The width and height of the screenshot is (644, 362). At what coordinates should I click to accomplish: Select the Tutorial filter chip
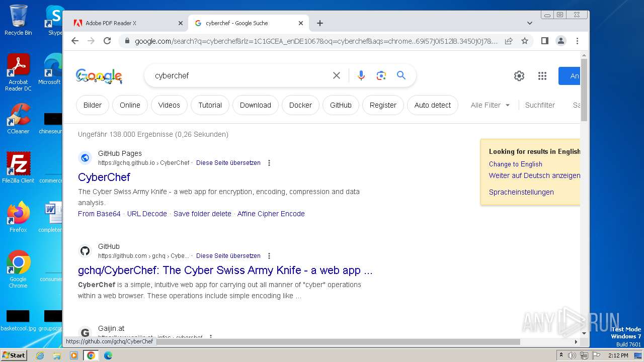click(210, 105)
